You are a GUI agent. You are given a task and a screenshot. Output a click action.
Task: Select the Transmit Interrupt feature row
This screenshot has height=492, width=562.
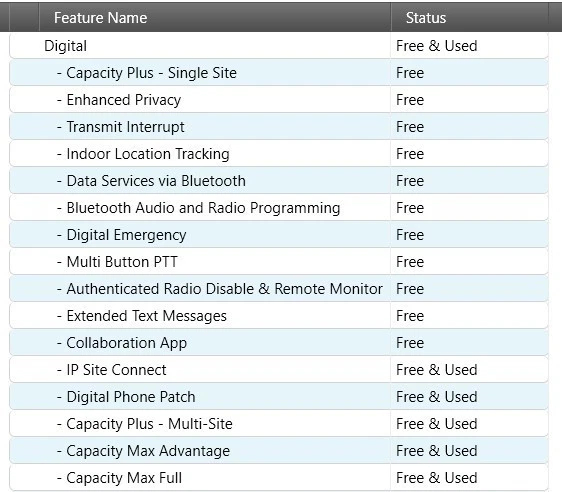coord(279,127)
